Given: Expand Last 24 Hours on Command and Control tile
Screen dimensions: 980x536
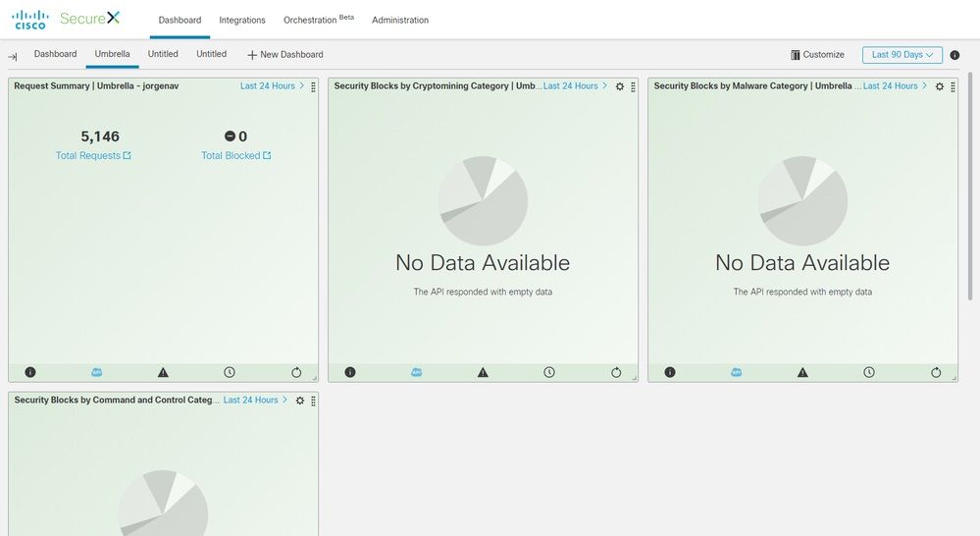Looking at the screenshot, I should 255,400.
